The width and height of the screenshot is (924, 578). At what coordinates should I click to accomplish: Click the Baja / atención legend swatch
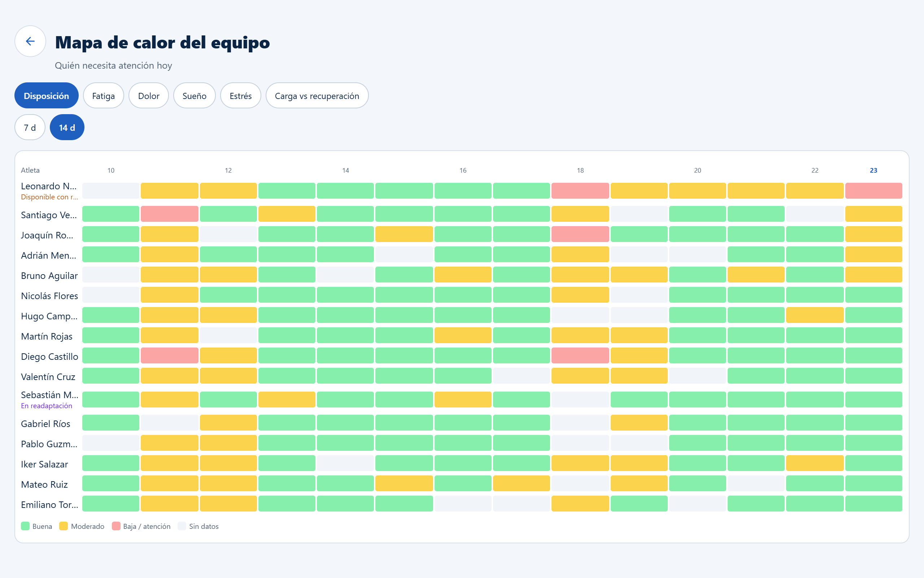pos(116,526)
